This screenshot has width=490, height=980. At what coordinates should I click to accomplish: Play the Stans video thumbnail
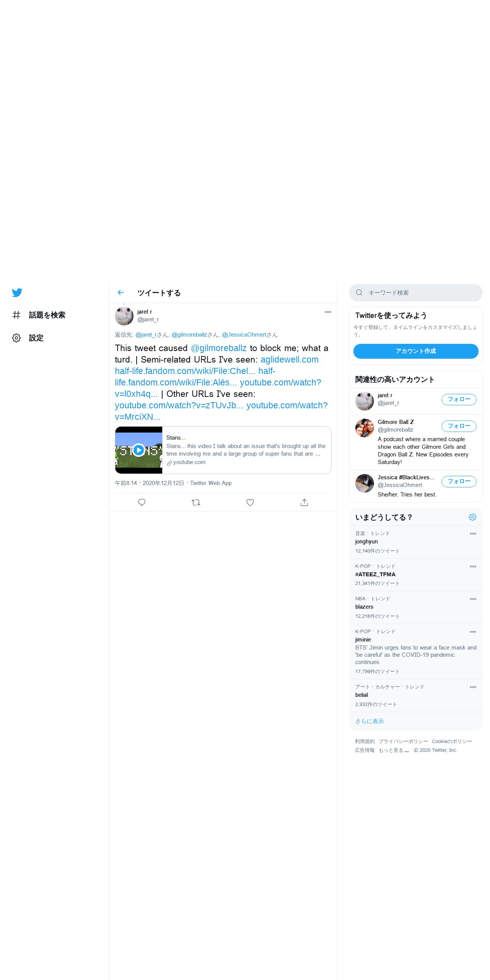139,450
